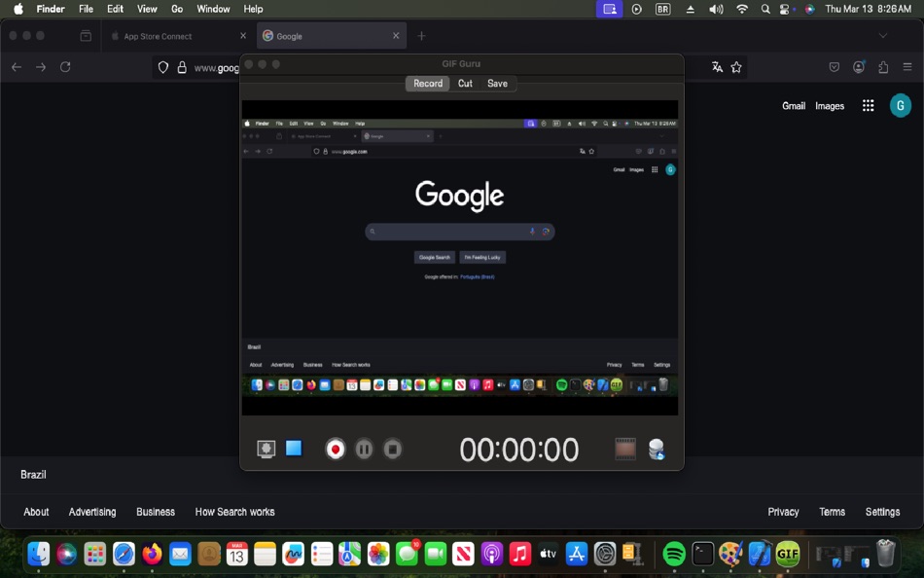Open the BR input source menu
Image resolution: width=924 pixels, height=578 pixels.
pos(663,9)
